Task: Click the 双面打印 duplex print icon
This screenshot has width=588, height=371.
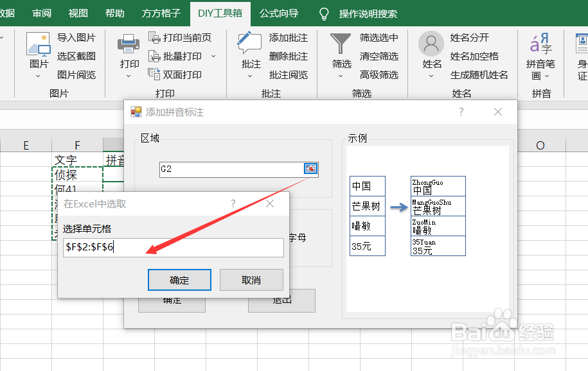Action: pos(155,74)
